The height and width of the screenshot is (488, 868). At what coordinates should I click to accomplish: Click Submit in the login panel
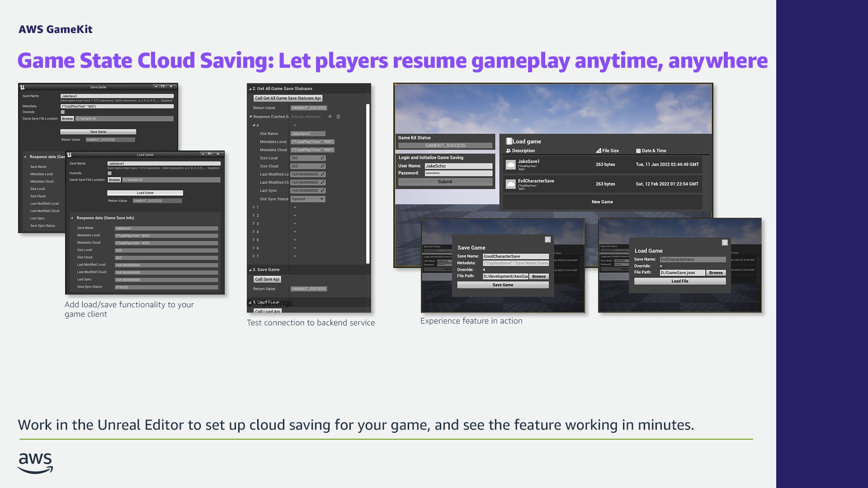click(445, 182)
